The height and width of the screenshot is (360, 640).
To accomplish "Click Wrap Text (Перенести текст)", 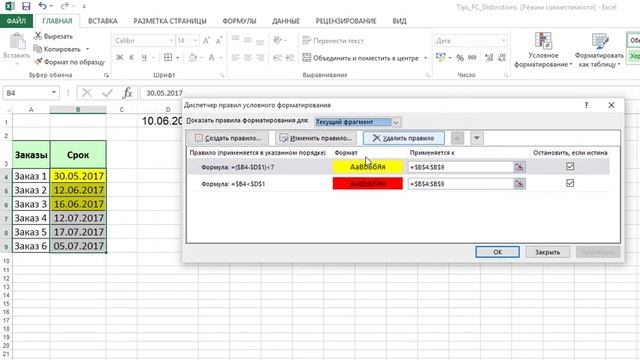I will click(x=333, y=40).
